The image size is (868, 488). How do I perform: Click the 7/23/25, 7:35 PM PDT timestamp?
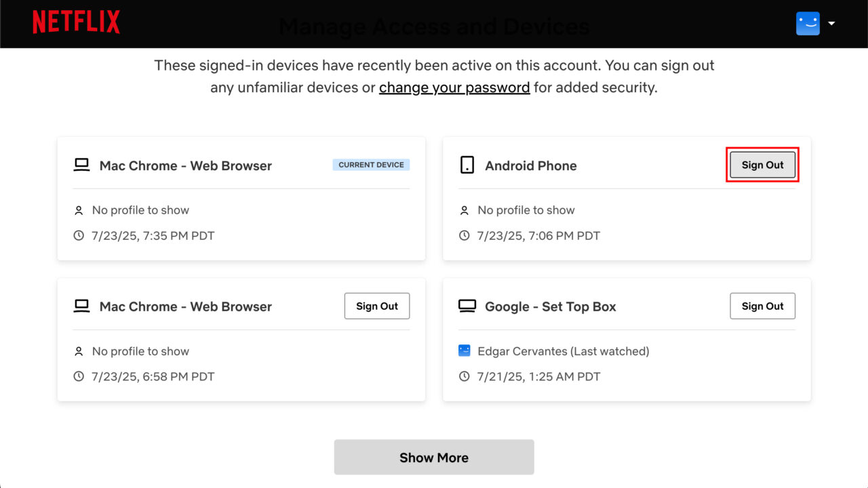(154, 235)
